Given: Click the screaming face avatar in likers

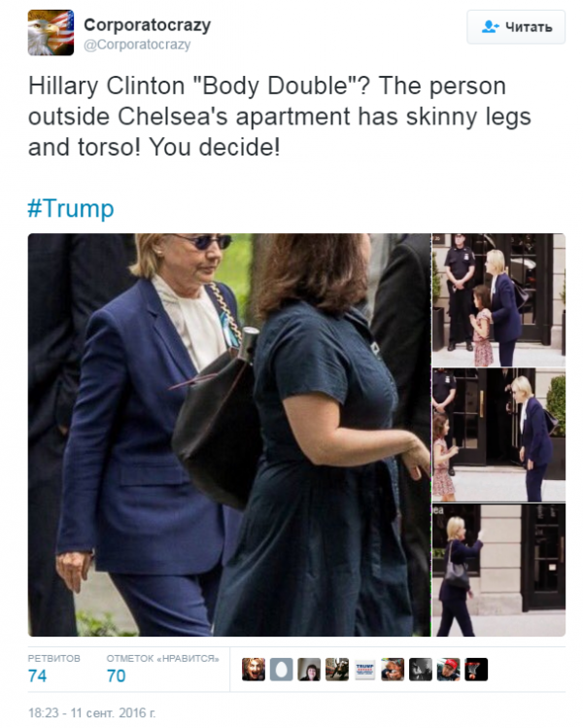Looking at the screenshot, I should tap(254, 670).
